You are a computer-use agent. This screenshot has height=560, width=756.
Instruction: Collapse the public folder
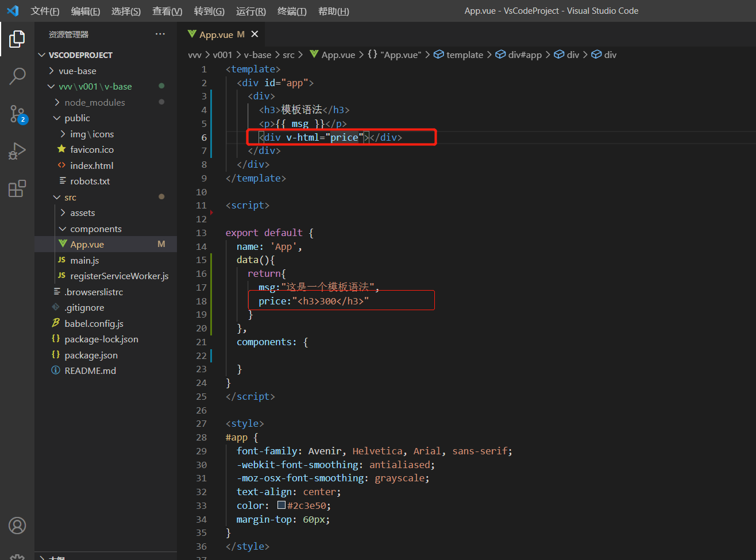click(x=57, y=118)
